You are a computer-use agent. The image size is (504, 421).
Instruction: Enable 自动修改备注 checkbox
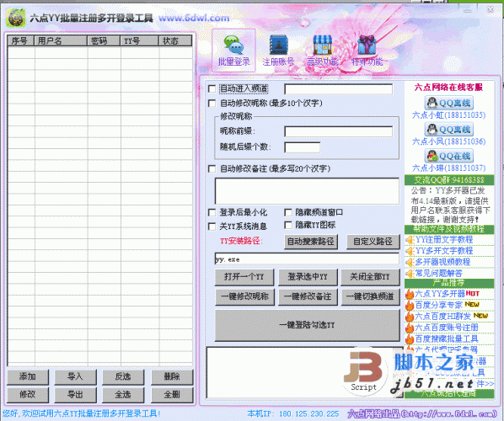pos(212,169)
